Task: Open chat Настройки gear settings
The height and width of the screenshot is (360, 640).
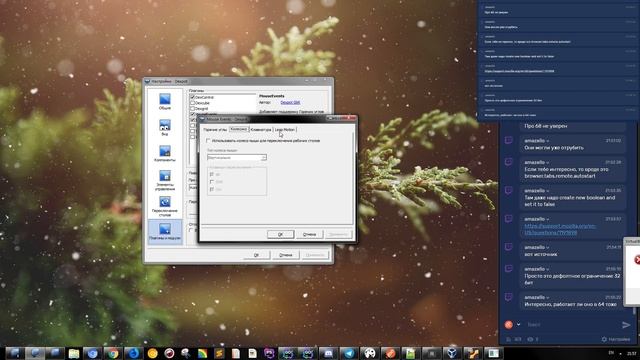Action: click(616, 339)
